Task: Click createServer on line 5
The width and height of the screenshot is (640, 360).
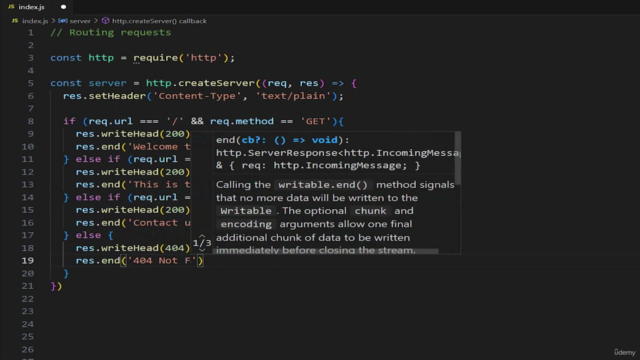Action: click(216, 83)
